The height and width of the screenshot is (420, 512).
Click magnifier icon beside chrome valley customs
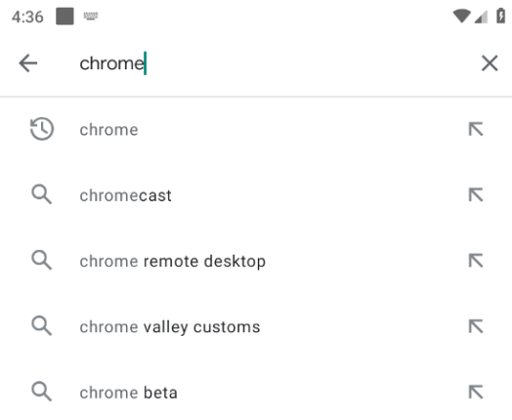(41, 325)
